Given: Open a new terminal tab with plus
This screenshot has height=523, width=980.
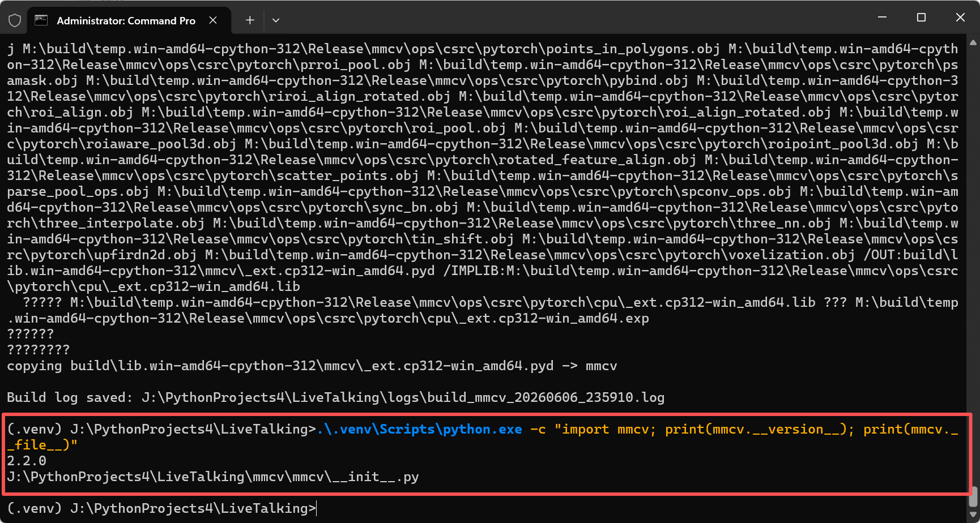Looking at the screenshot, I should [250, 20].
